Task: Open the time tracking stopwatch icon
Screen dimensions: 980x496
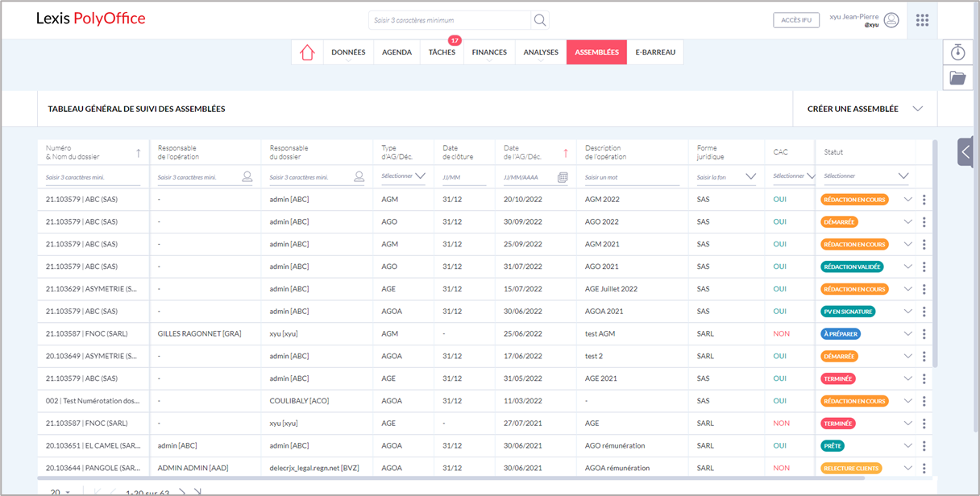Action: 958,52
